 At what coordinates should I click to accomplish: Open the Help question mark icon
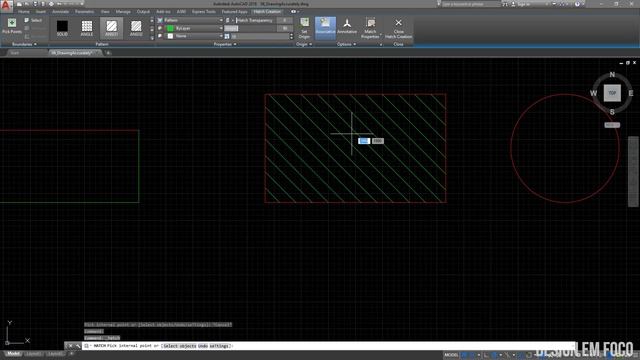tap(577, 4)
